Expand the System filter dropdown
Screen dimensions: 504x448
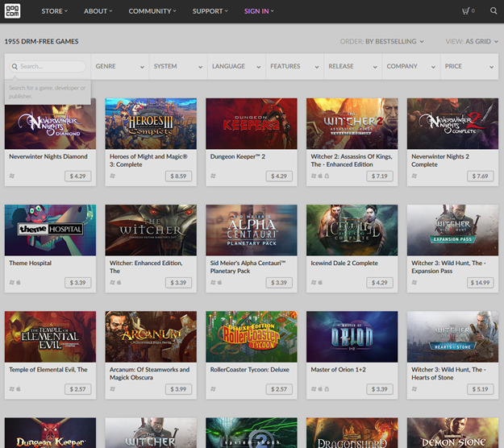click(x=178, y=67)
